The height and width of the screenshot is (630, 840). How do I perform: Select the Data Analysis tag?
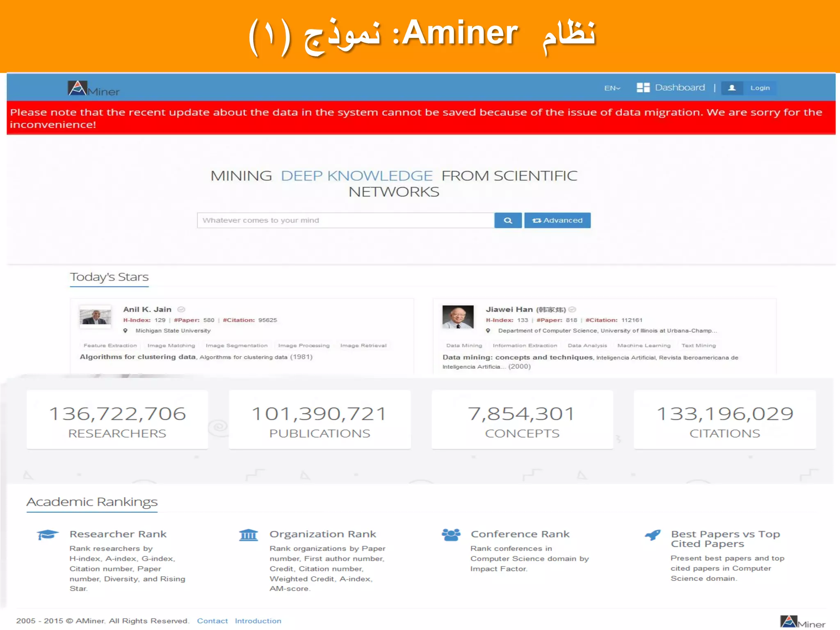[x=587, y=345]
